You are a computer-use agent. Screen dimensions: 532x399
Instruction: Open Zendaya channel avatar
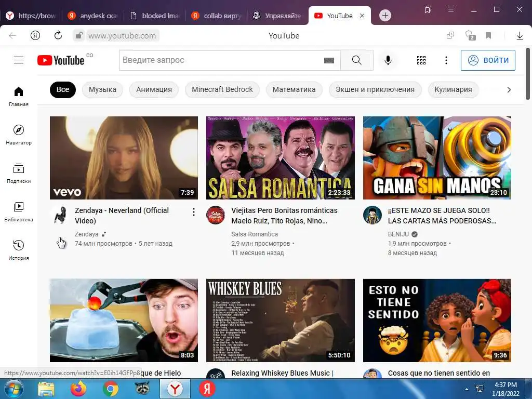point(59,215)
